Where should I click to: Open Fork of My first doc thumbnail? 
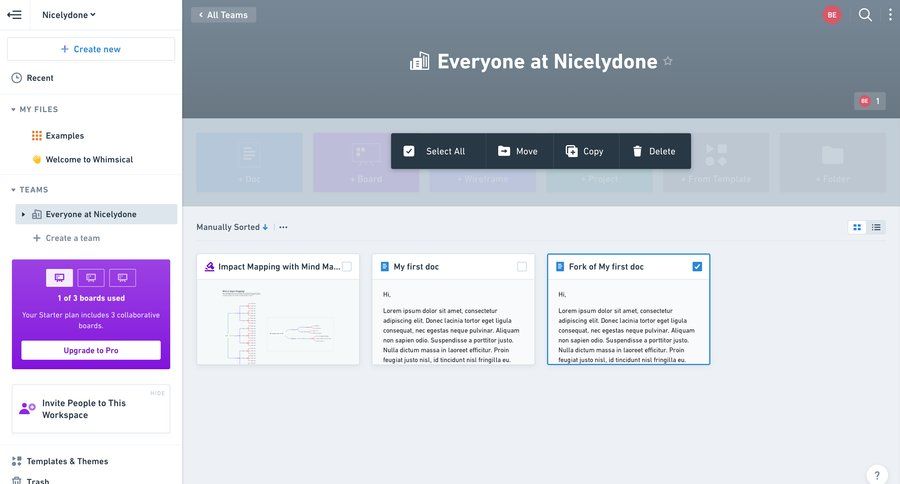pyautogui.click(x=629, y=322)
